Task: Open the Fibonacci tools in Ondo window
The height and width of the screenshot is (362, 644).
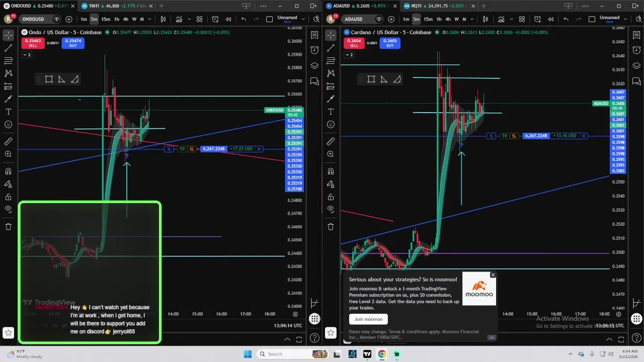Action: coord(8,61)
